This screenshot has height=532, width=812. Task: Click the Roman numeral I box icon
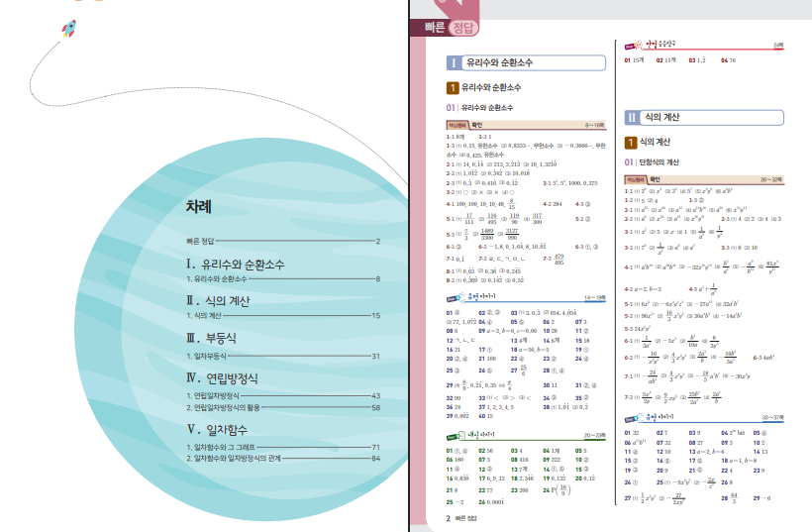coord(453,62)
